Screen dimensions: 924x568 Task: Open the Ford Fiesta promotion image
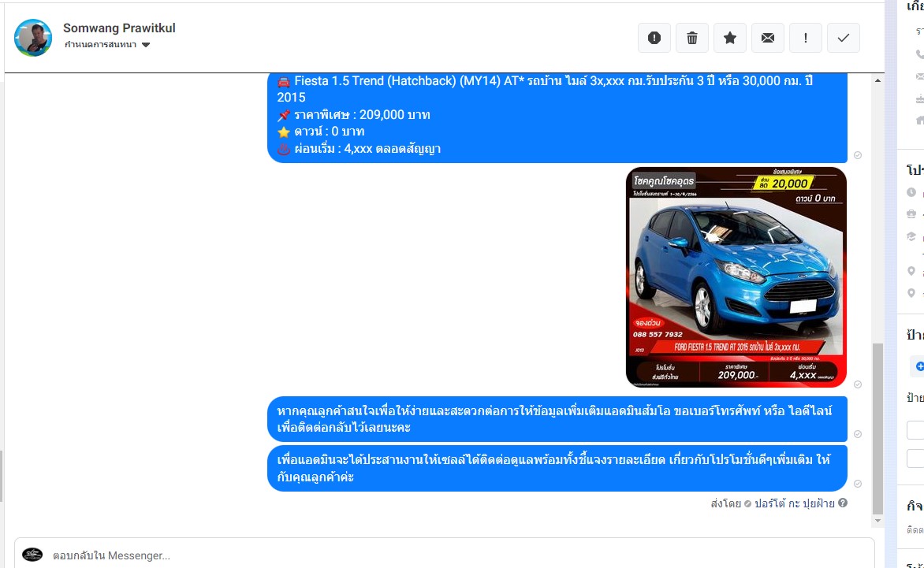[x=736, y=277]
